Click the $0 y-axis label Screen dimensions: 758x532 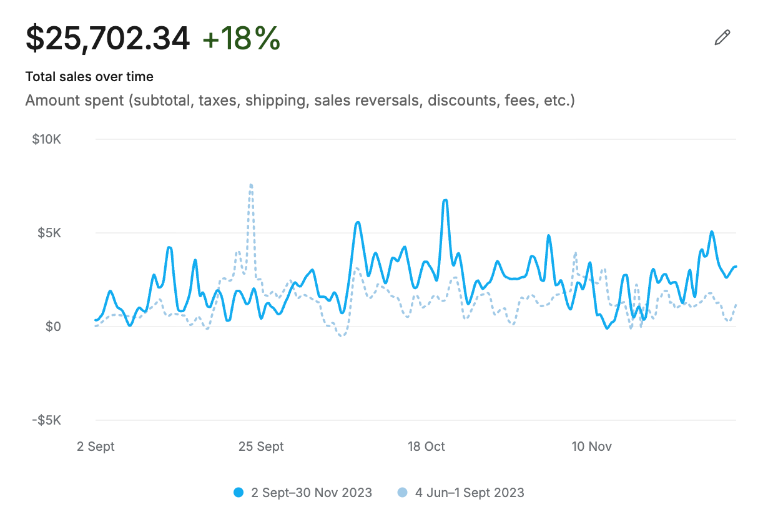[53, 327]
